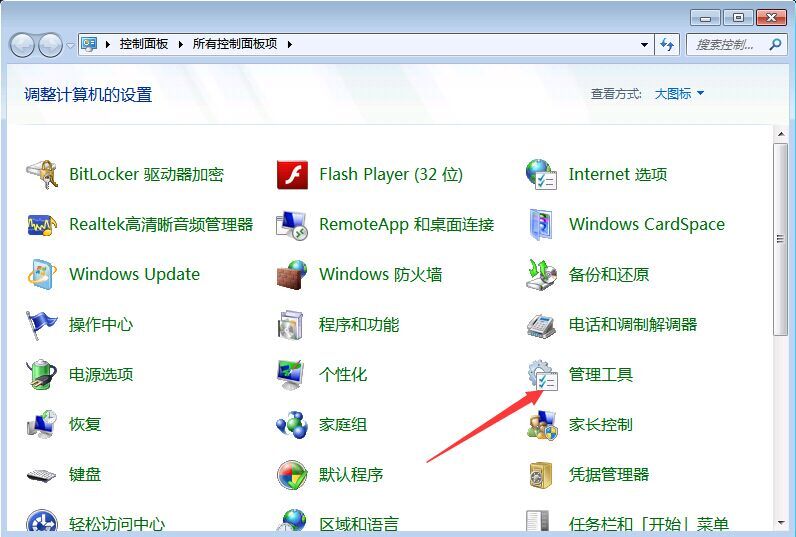Open the 程序和功能 icon
796x537 pixels.
point(291,324)
